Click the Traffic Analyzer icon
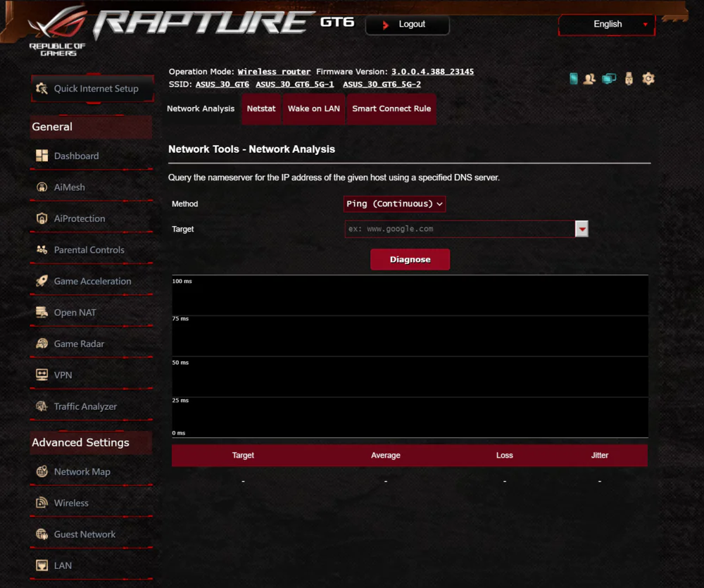The width and height of the screenshot is (704, 588). coord(42,406)
